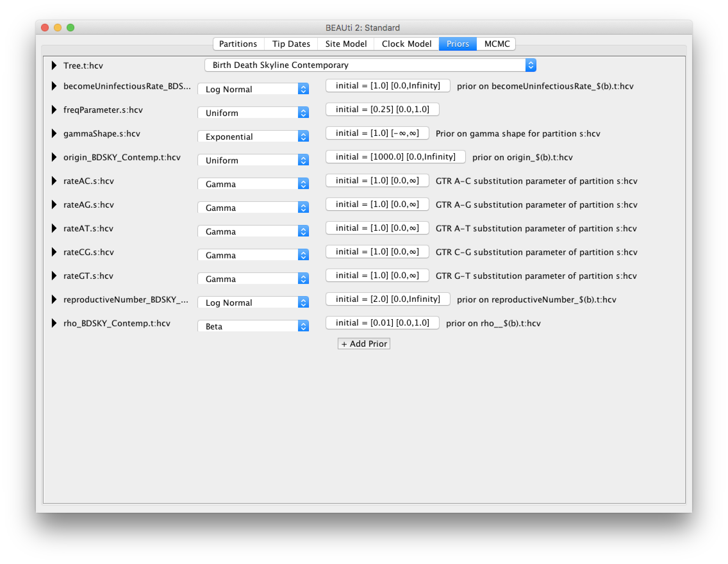This screenshot has height=564, width=728.
Task: Click the initial = [2.0] reproductiveNumber button
Action: [388, 299]
